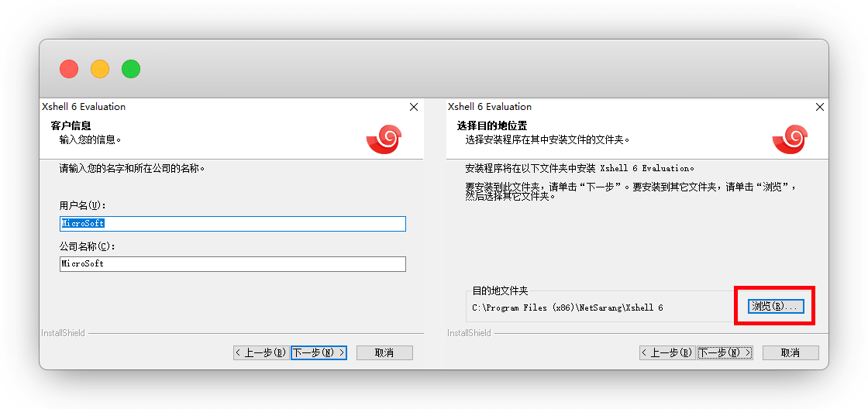This screenshot has height=409, width=868.
Task: Cancel the install from the 选择目的地位置 dialog
Action: pyautogui.click(x=790, y=352)
